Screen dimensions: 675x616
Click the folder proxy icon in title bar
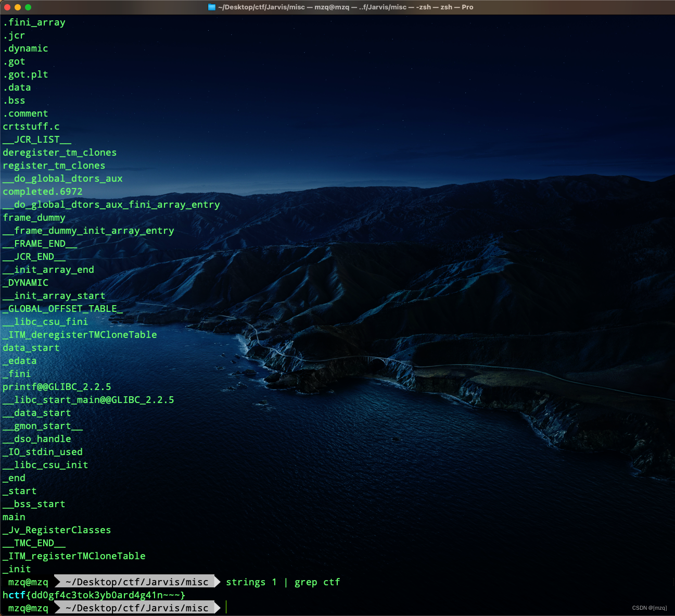pyautogui.click(x=211, y=7)
